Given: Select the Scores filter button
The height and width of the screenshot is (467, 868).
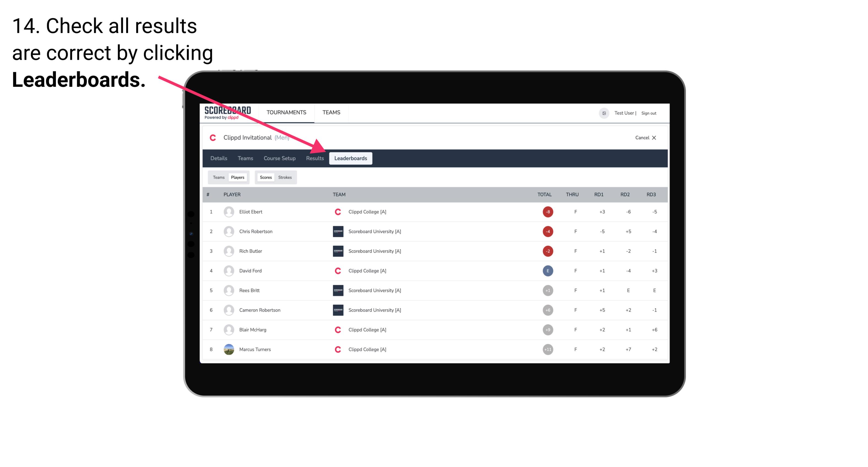Looking at the screenshot, I should [266, 177].
